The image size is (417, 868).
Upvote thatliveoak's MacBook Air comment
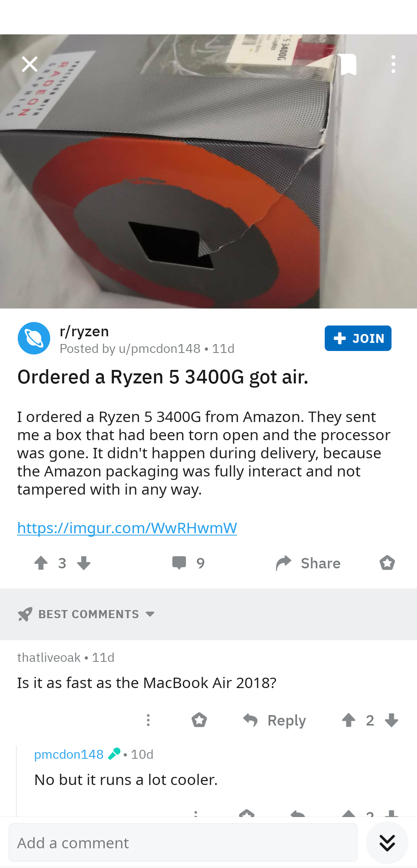349,720
